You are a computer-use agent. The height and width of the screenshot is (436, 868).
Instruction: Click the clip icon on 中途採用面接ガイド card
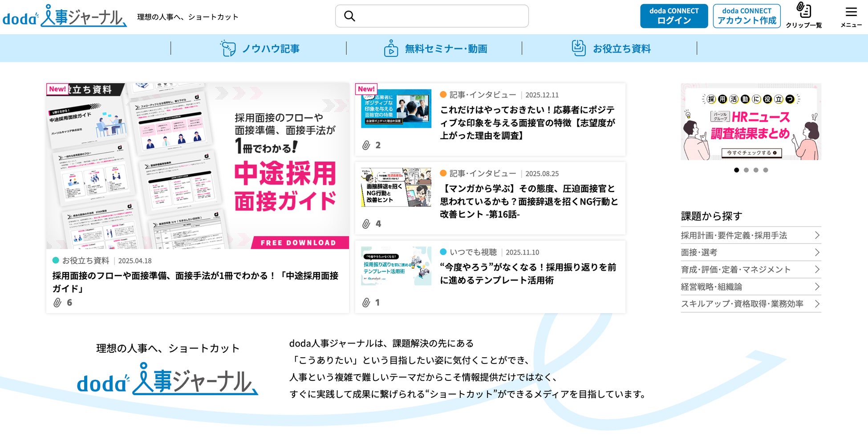tap(57, 303)
